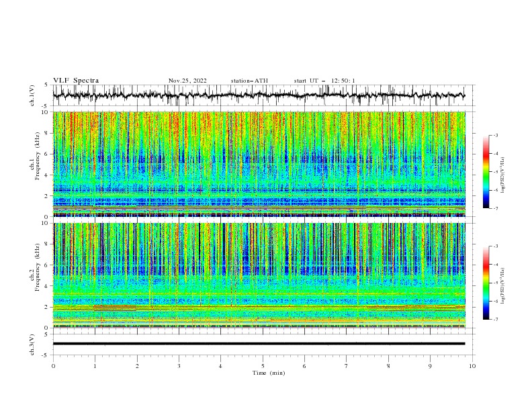532x411 pixels.
Task: Click time axis tick label "0"
Action: coord(53,366)
